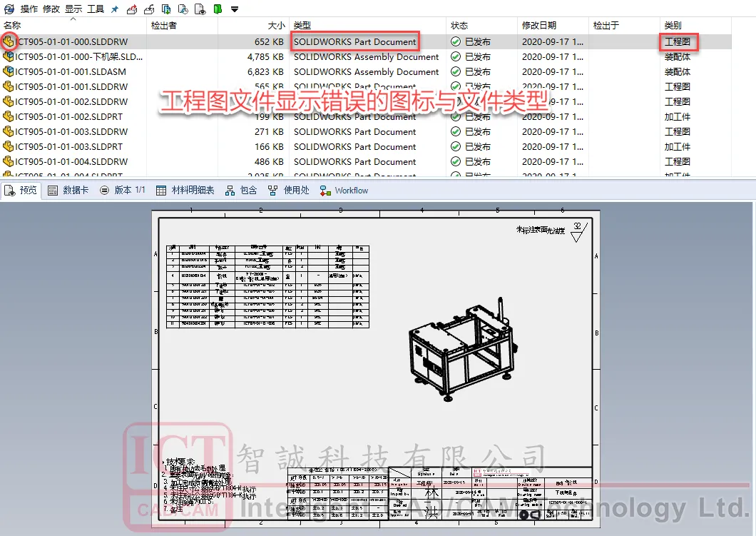Click the 486 KB size cell

click(269, 161)
